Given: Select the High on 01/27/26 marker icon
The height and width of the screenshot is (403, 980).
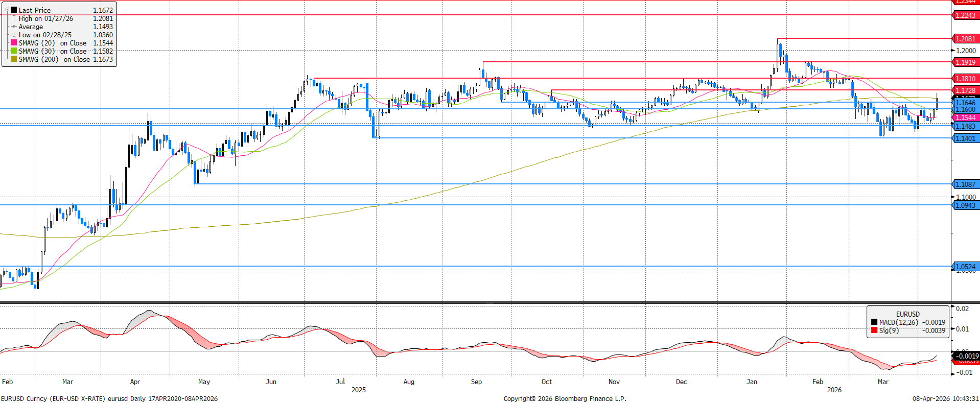Looking at the screenshot, I should (14, 18).
